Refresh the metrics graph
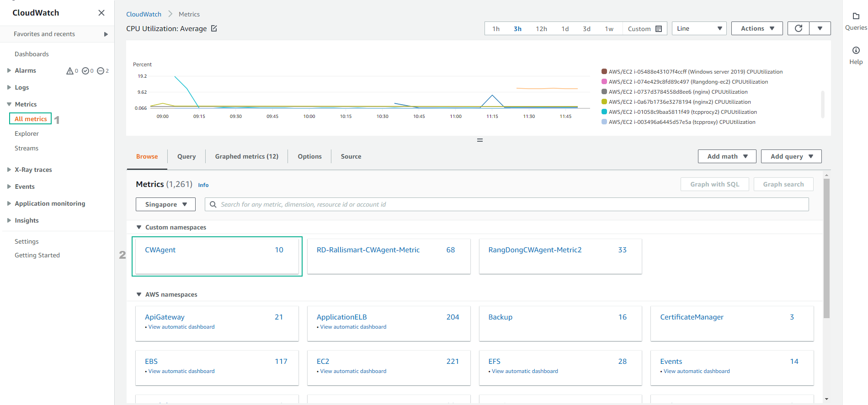The height and width of the screenshot is (405, 868). (799, 28)
